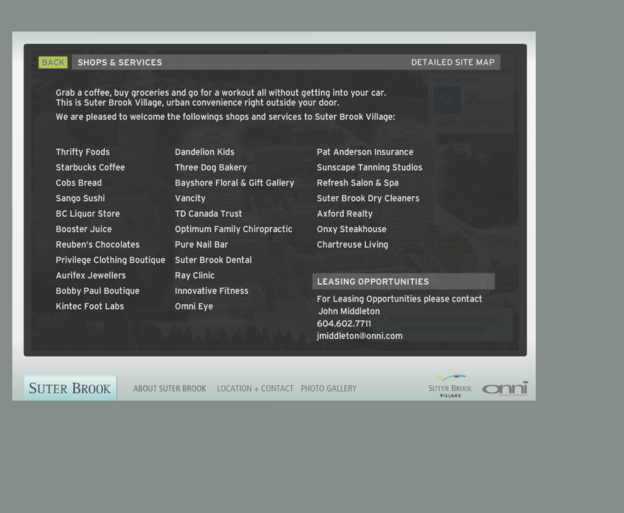Viewport: 624px width, 513px height.
Task: Select Starbucks Coffee in shop list
Action: (x=90, y=168)
